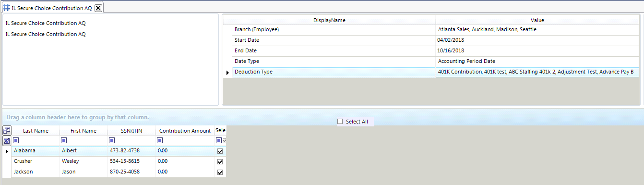Click Contribution Amount 0.00 for Alabama
This screenshot has height=185, width=644.
point(185,151)
